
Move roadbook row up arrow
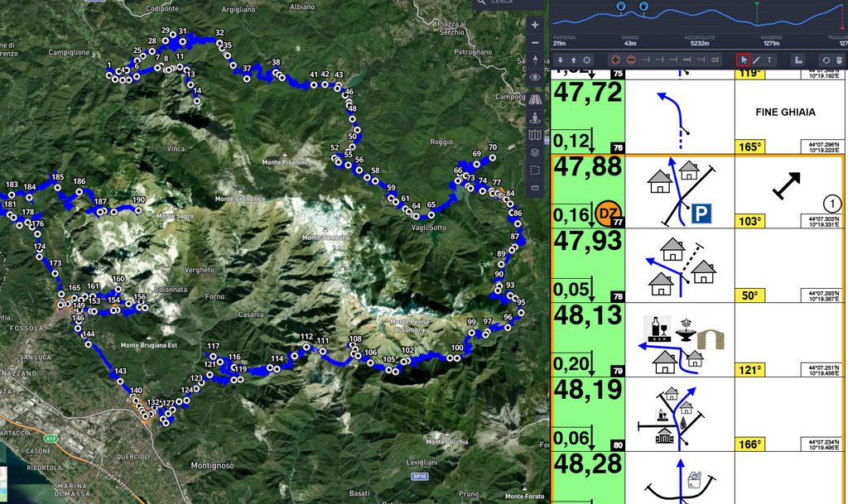573,60
